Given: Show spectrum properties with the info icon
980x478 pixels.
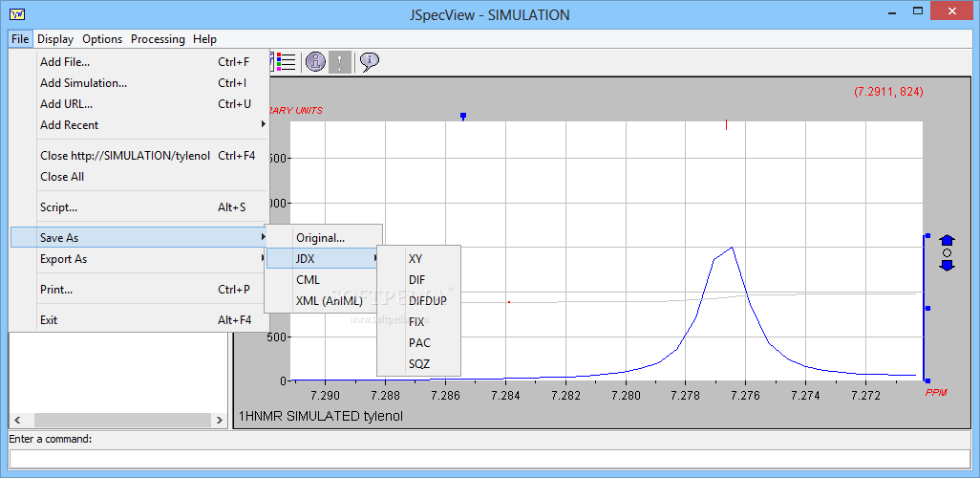Looking at the screenshot, I should [x=315, y=61].
